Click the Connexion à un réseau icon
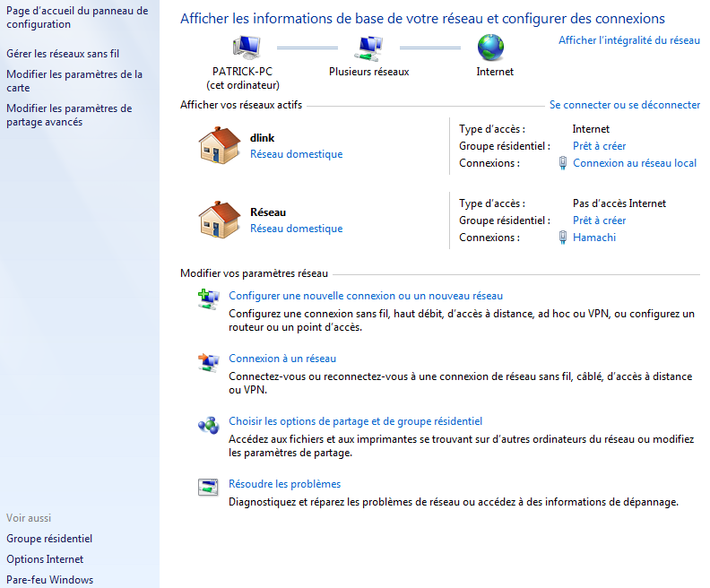Screen dimensions: 710x588 pyautogui.click(x=208, y=362)
